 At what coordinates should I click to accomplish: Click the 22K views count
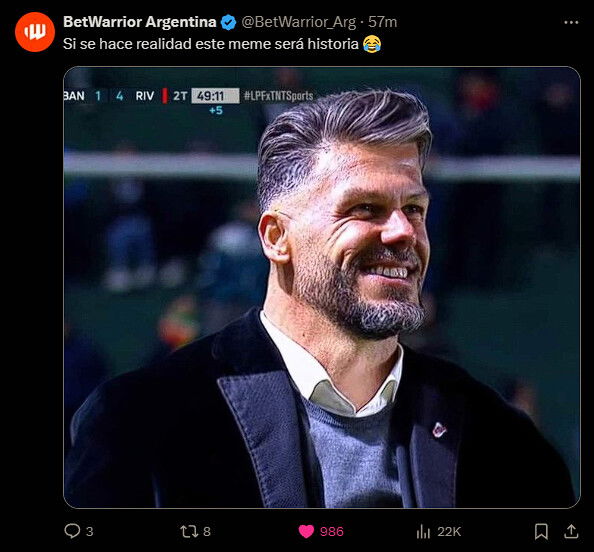coord(449,532)
